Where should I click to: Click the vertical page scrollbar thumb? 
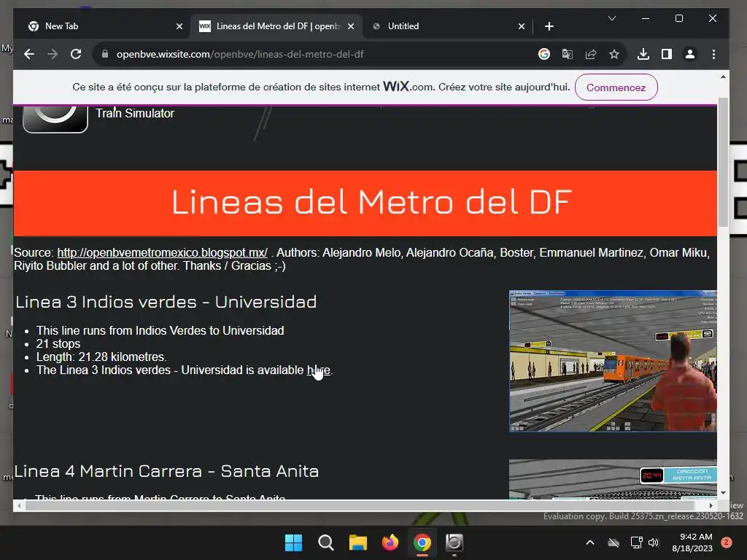(723, 162)
